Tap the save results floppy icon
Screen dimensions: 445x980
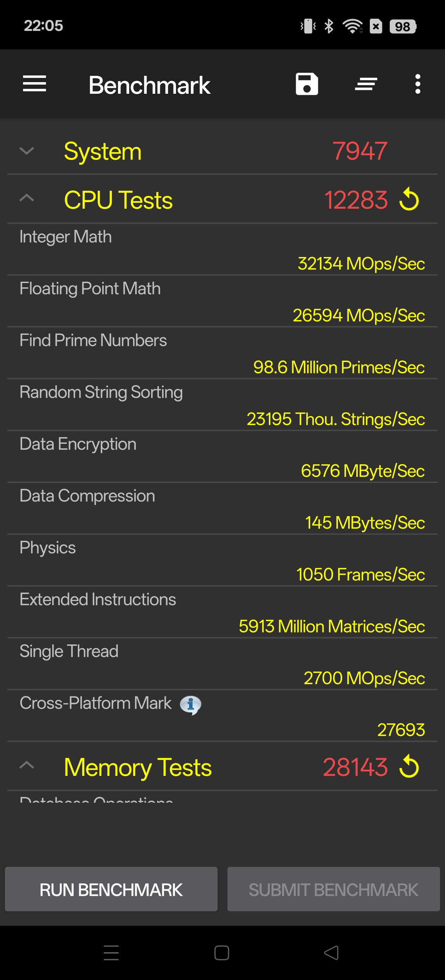click(x=307, y=84)
